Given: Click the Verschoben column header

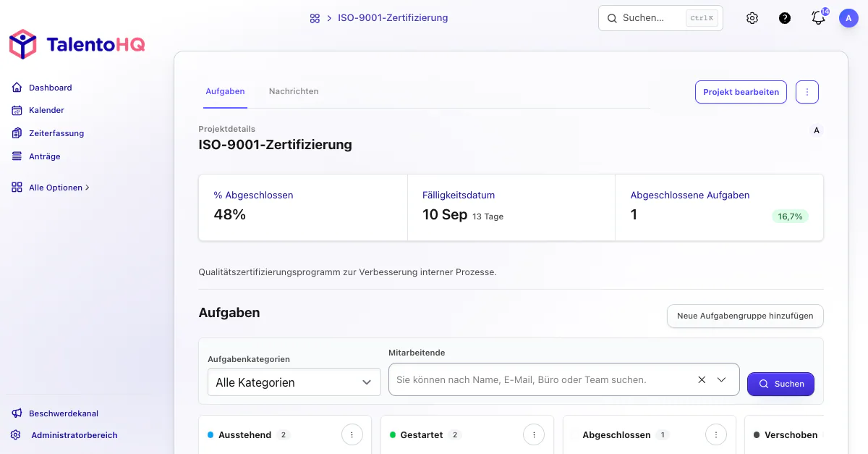Looking at the screenshot, I should (x=791, y=435).
